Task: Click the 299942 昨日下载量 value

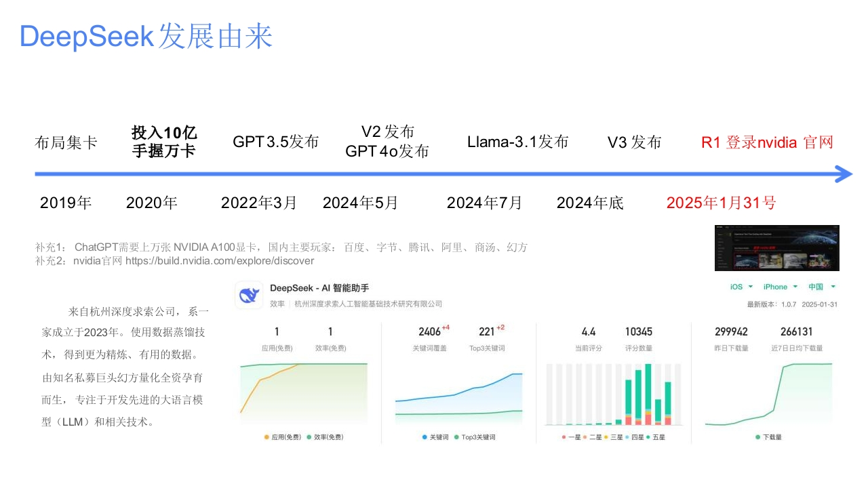Action: (731, 331)
